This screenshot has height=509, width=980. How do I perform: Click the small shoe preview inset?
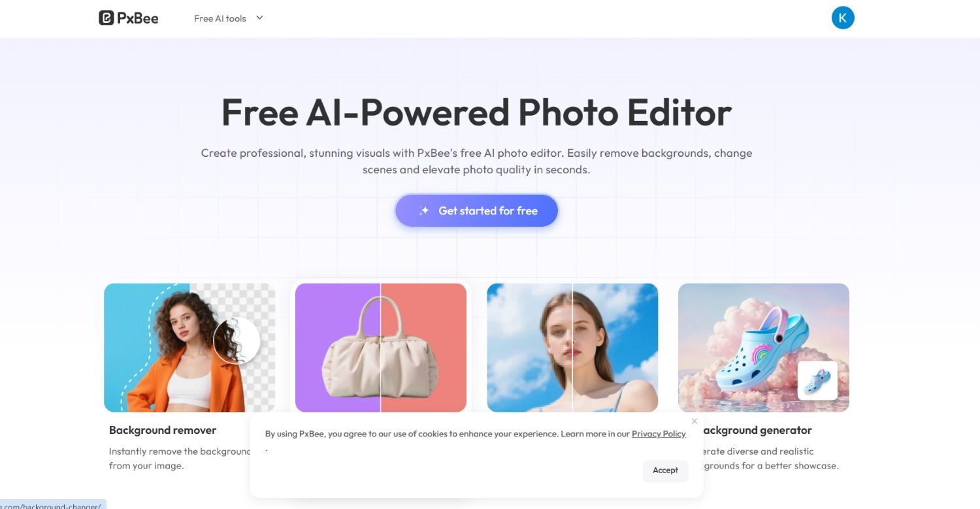tap(817, 380)
